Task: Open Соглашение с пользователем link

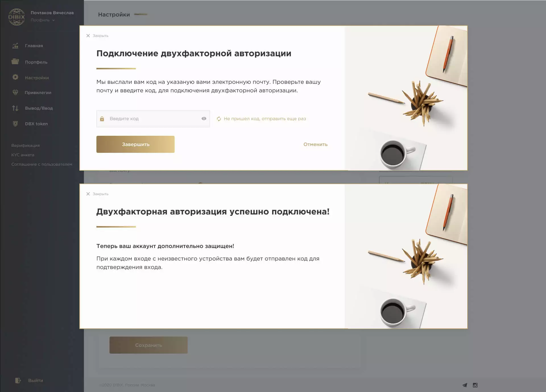Action: click(42, 164)
